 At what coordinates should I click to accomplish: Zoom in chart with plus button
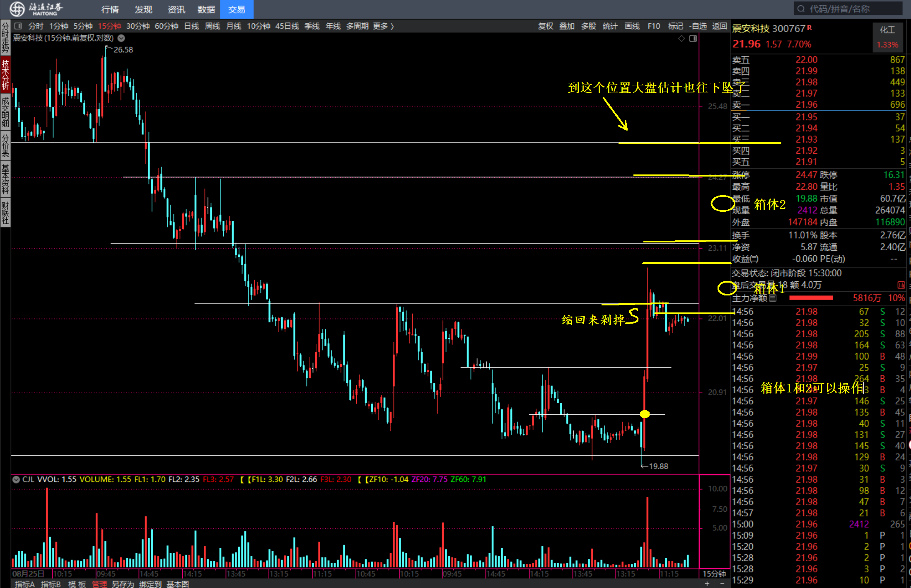707,584
